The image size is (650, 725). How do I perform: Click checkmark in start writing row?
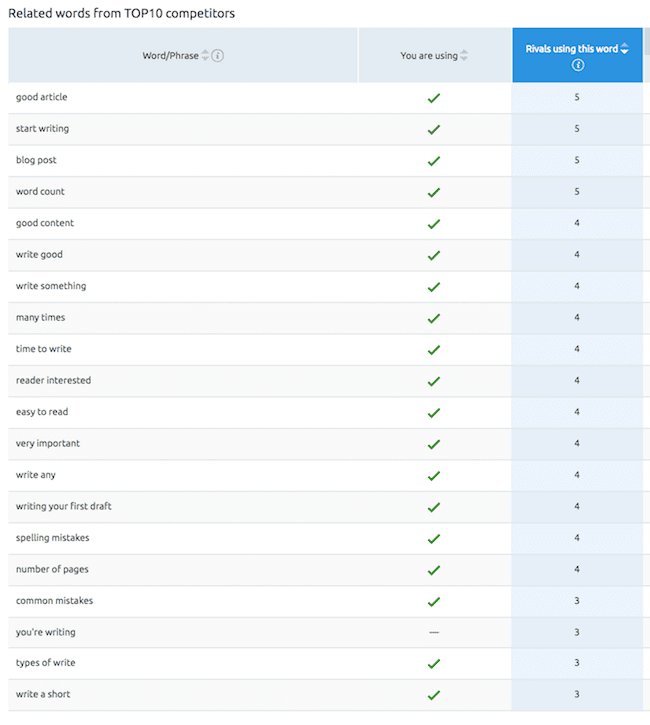tap(434, 129)
